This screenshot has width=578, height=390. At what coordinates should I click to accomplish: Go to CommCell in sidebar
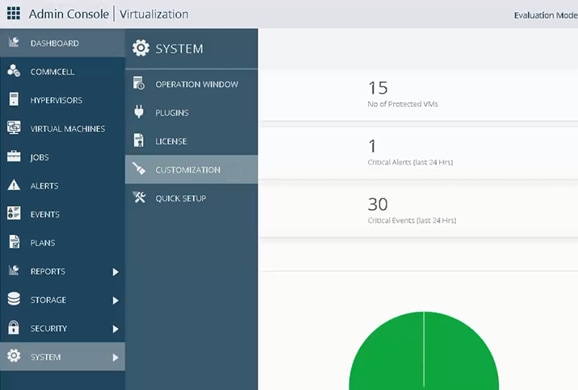tap(62, 72)
